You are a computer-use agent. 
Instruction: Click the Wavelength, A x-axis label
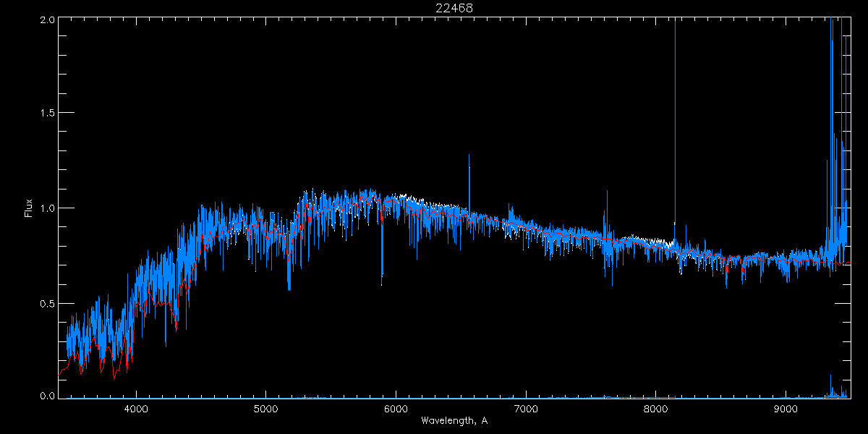[x=454, y=421]
